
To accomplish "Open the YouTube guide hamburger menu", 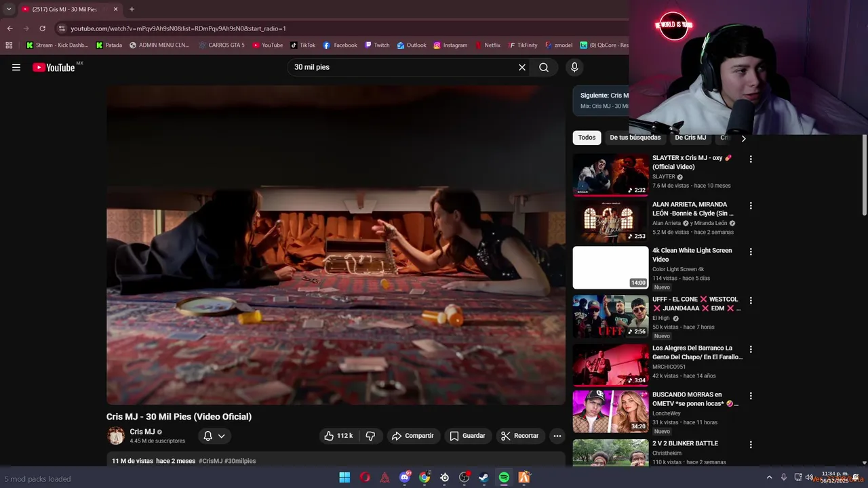I will 16,67.
